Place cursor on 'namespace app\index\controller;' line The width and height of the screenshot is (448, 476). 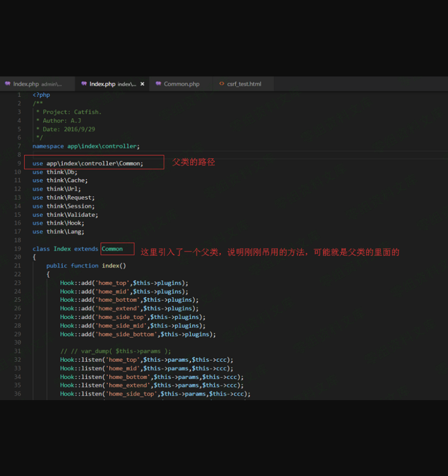click(86, 146)
